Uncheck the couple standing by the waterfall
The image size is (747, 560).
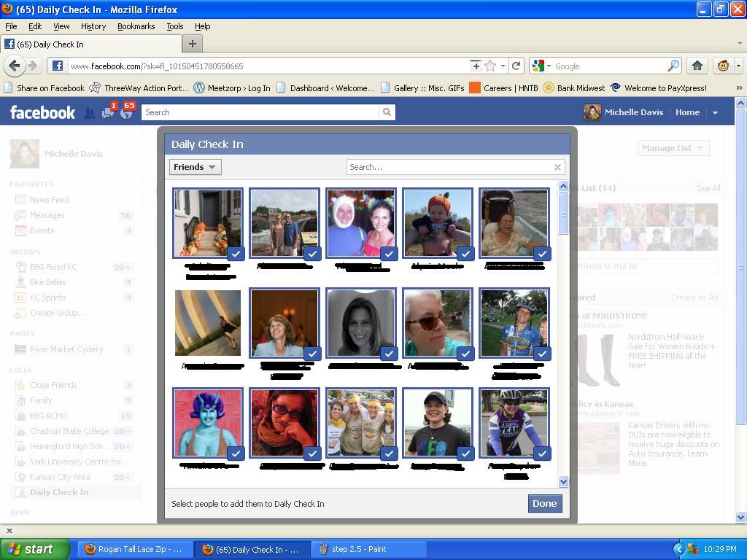click(x=285, y=223)
